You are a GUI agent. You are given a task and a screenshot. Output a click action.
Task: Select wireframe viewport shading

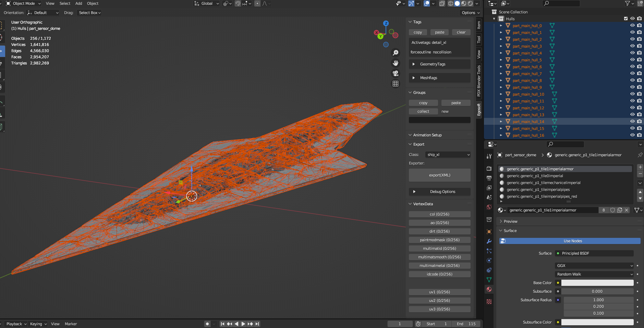451,3
